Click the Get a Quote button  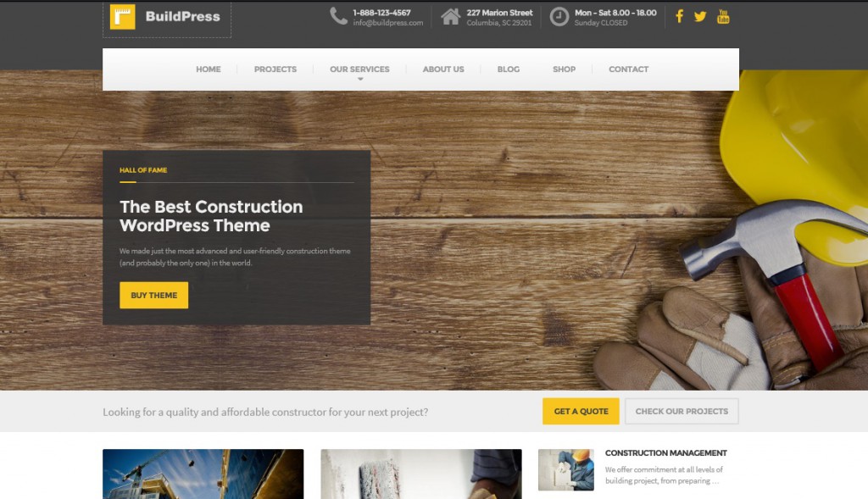coord(581,411)
